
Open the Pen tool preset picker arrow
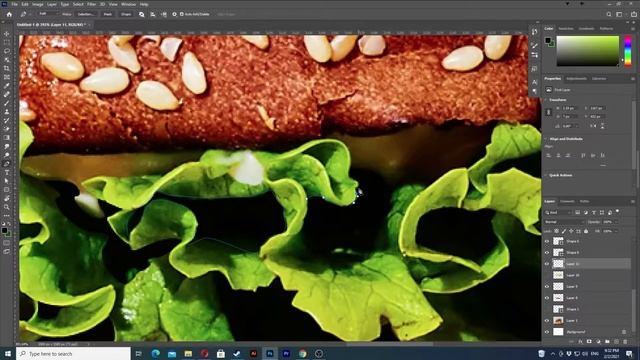[x=30, y=14]
